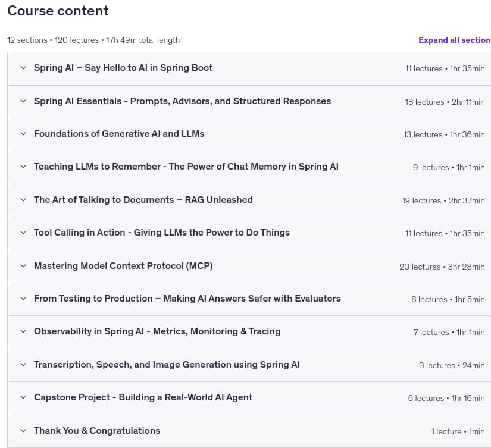Expand chevron beside Spring AI Essentials section
This screenshot has width=491, height=448.
23,101
